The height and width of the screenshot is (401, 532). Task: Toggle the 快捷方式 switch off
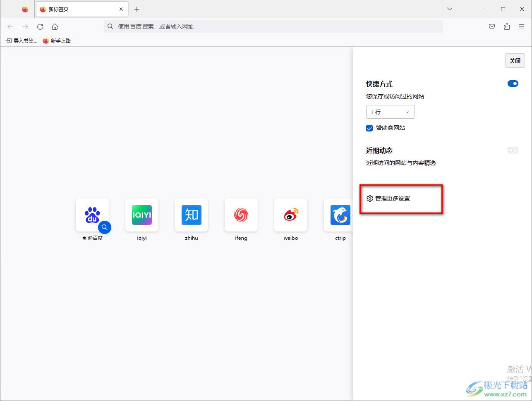click(x=513, y=84)
